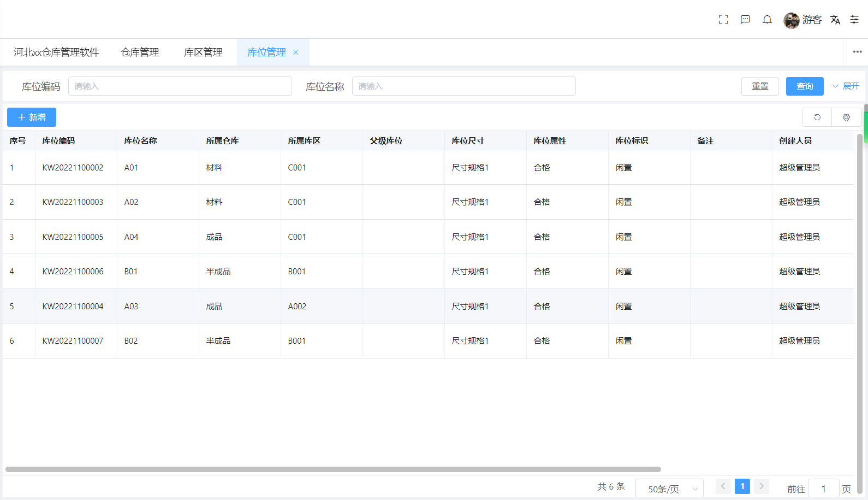Click the horizontal table scrollbar
Screen dimensions: 868x500
(333, 469)
